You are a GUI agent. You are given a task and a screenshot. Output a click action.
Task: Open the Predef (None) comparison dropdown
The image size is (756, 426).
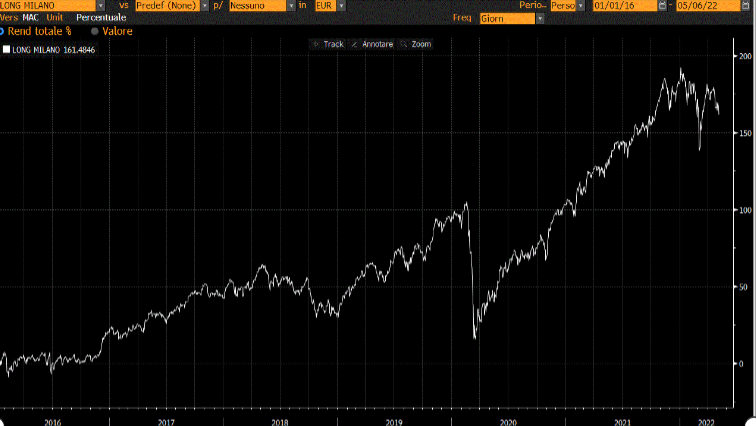204,6
